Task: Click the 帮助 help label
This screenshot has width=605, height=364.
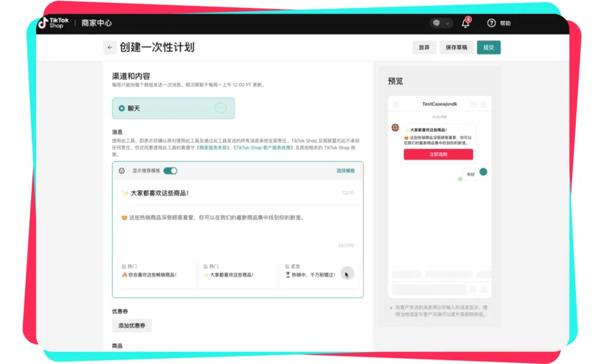Action: (505, 24)
